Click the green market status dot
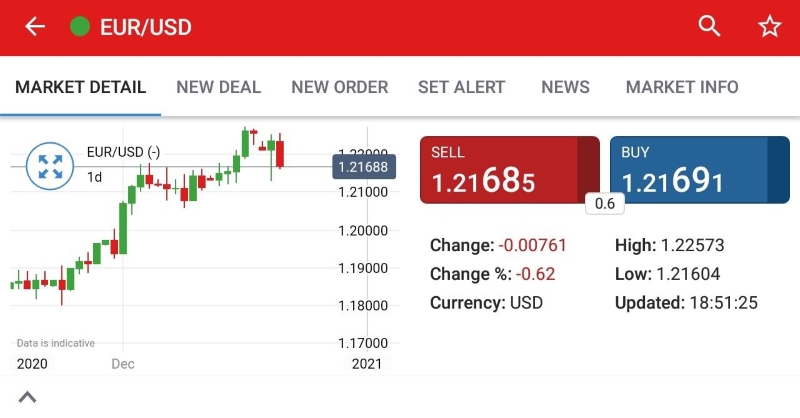 tap(80, 27)
